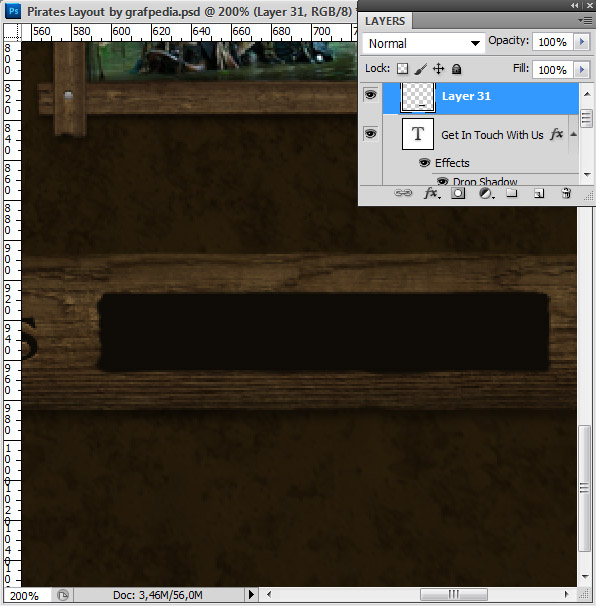
Task: Click layers list scroll up arrow
Action: (587, 94)
